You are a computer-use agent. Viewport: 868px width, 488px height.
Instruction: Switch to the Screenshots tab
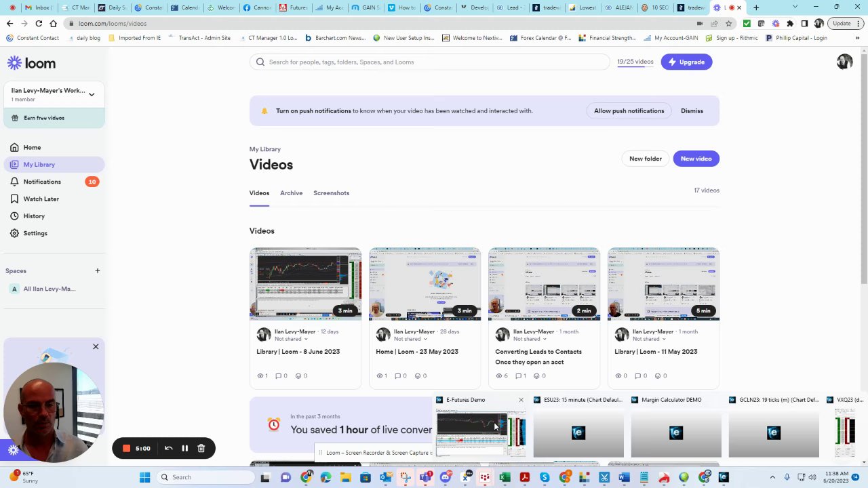tap(331, 193)
